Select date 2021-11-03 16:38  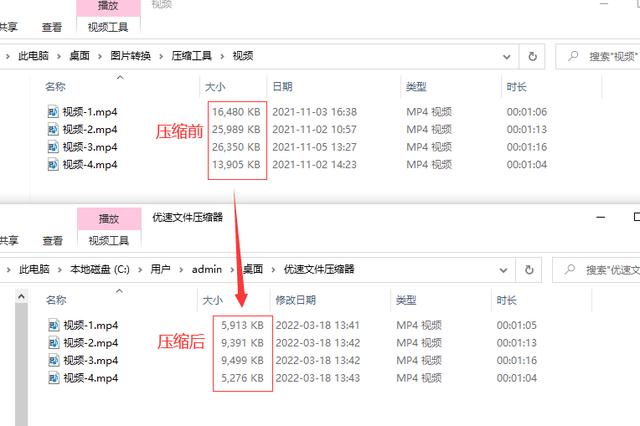(x=314, y=111)
